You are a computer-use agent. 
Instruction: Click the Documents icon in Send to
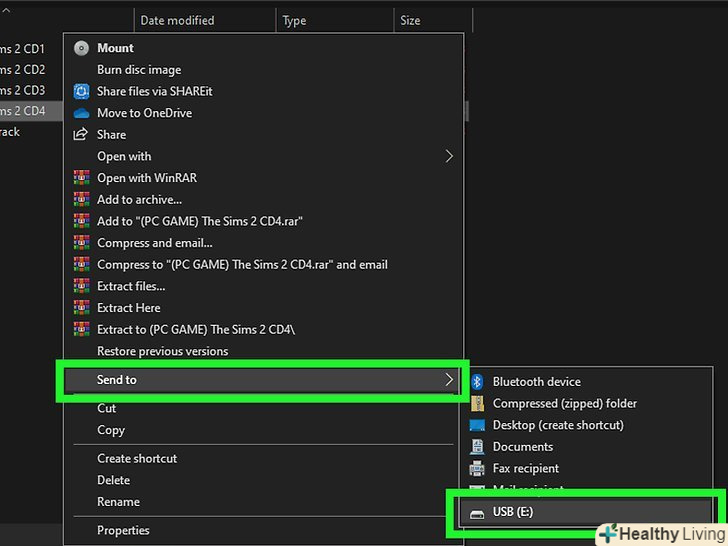click(x=477, y=447)
